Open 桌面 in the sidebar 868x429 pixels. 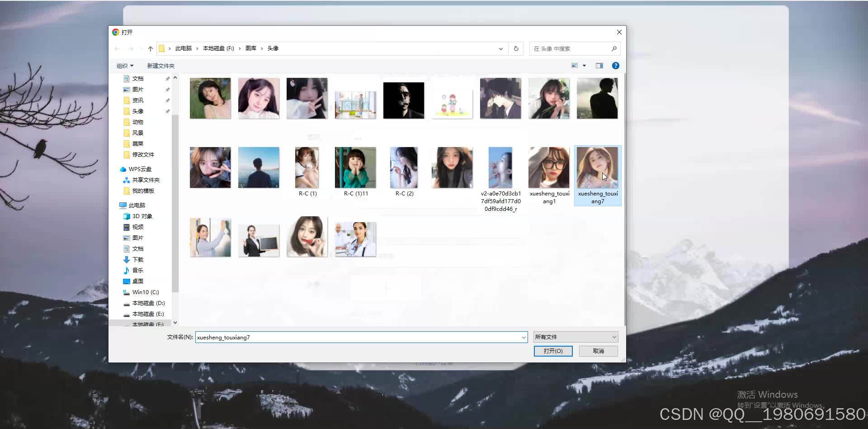pos(137,281)
